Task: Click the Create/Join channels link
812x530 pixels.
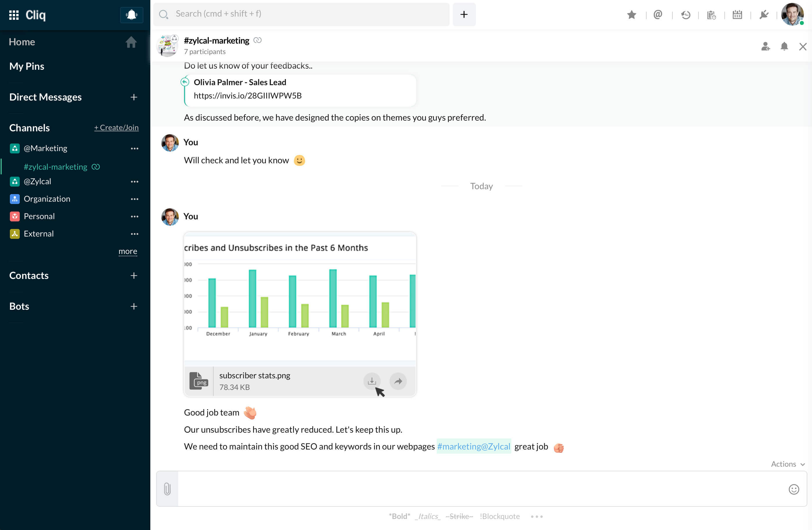Action: [116, 127]
